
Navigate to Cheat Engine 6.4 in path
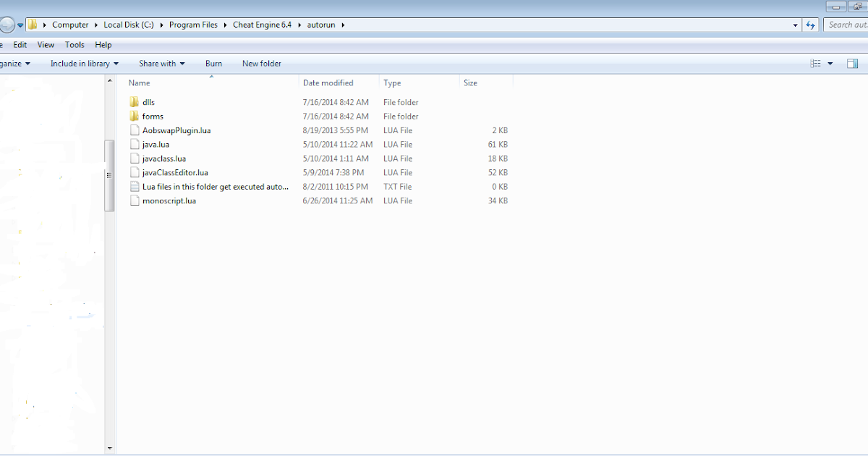coord(262,25)
